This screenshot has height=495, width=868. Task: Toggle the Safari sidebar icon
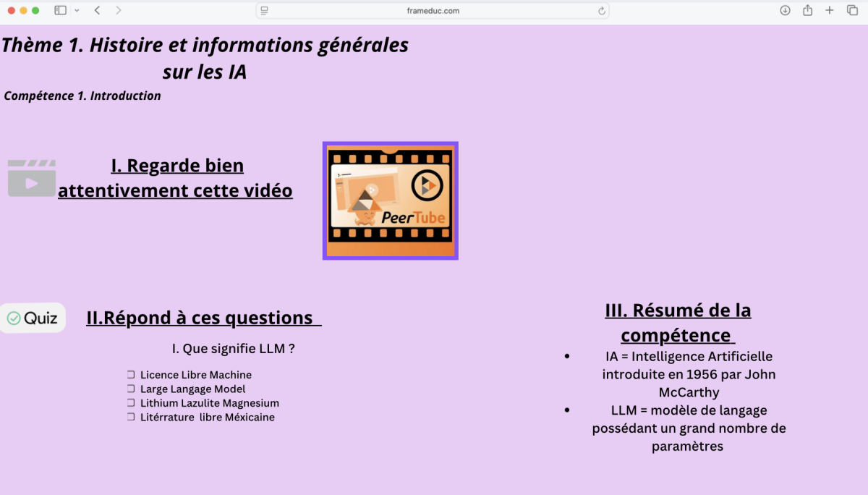pyautogui.click(x=60, y=10)
